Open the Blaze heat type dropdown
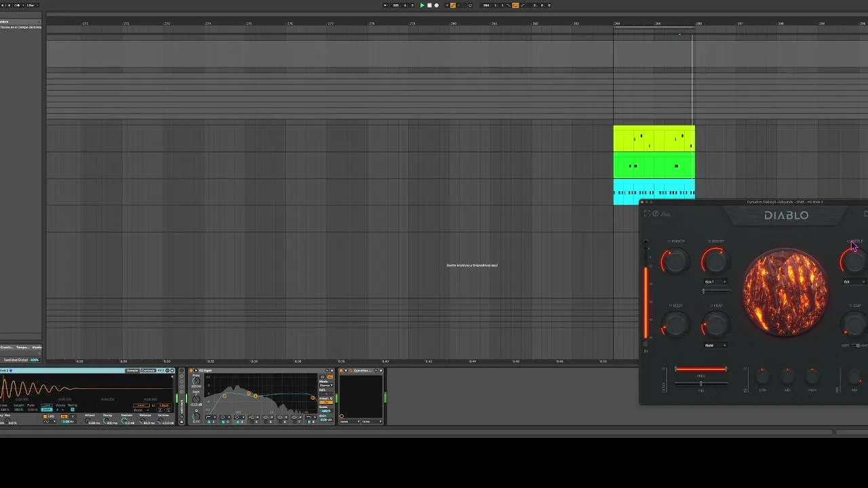This screenshot has width=868, height=488. [715, 345]
